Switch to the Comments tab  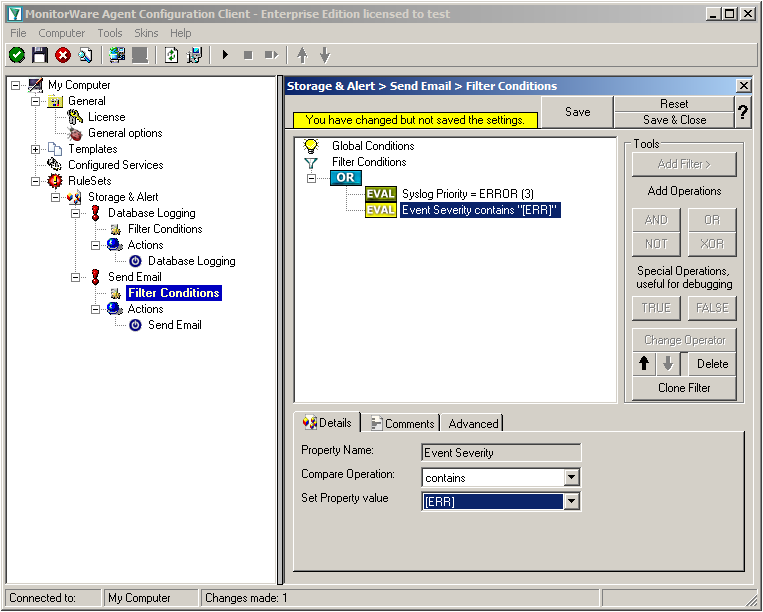402,424
